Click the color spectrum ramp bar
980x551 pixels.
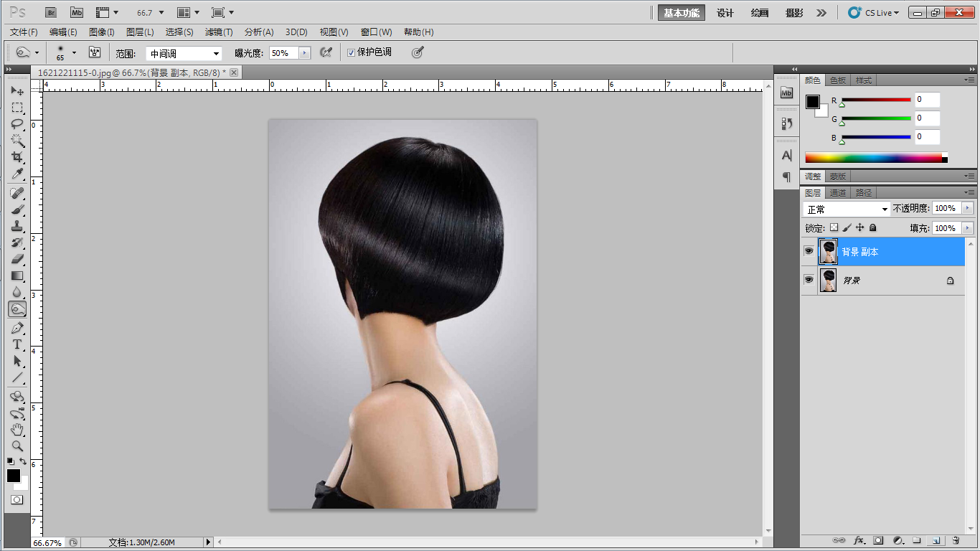click(x=873, y=158)
